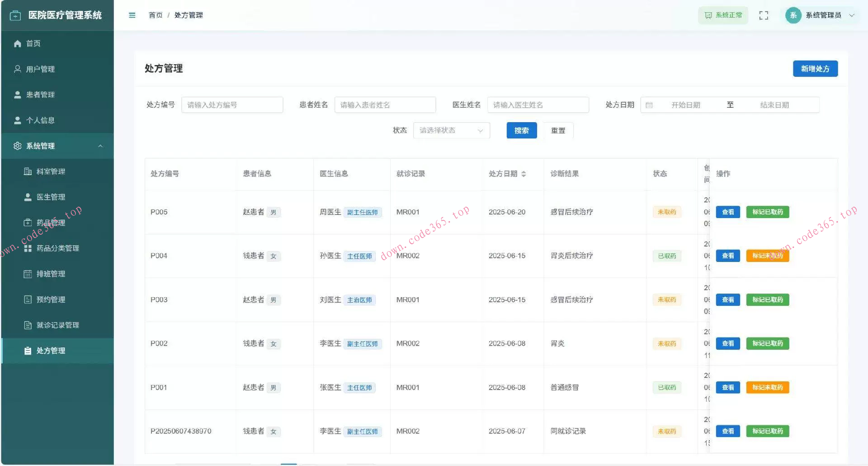Open 患者管理 from the sidebar icon
The image size is (868, 466).
click(x=17, y=95)
